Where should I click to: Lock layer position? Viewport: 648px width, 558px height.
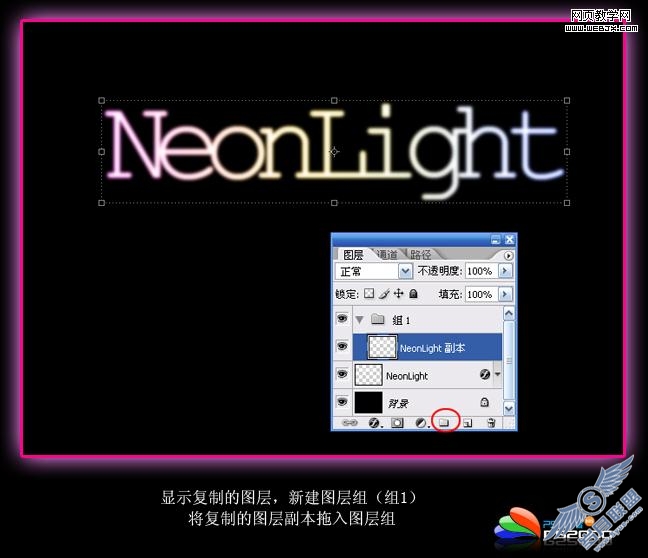click(x=398, y=293)
